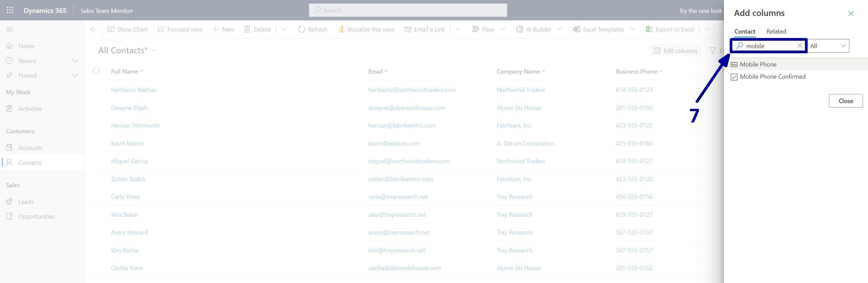
Task: Click the mobile column search field
Action: click(768, 46)
